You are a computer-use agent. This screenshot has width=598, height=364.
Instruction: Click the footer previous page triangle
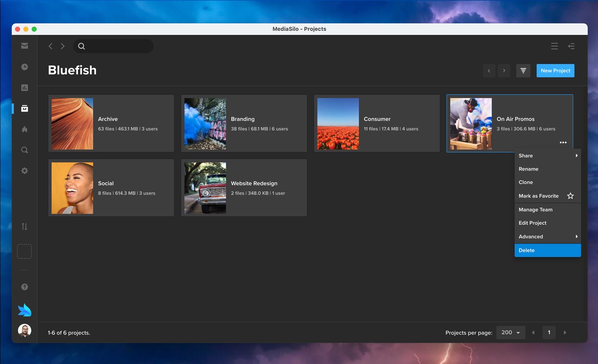(534, 333)
